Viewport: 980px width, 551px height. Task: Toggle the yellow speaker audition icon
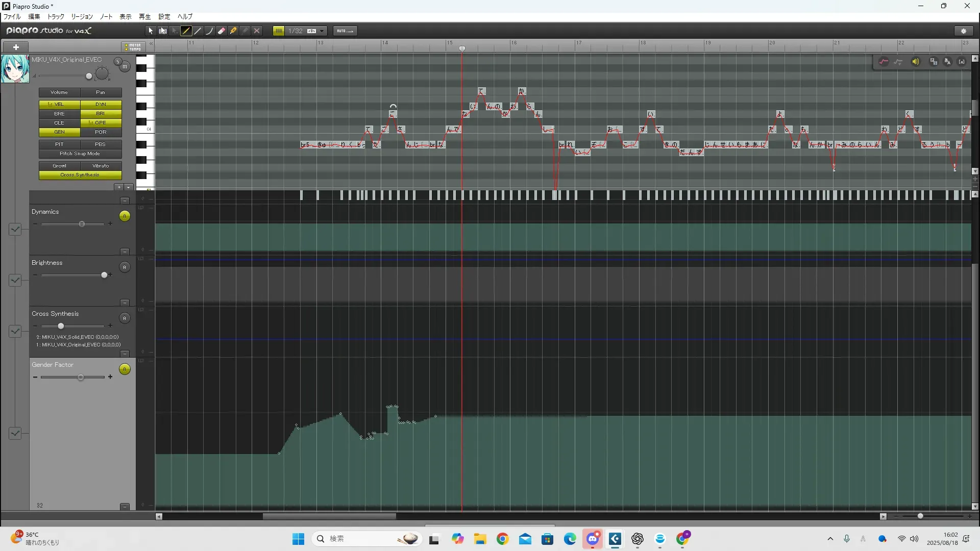coord(916,62)
